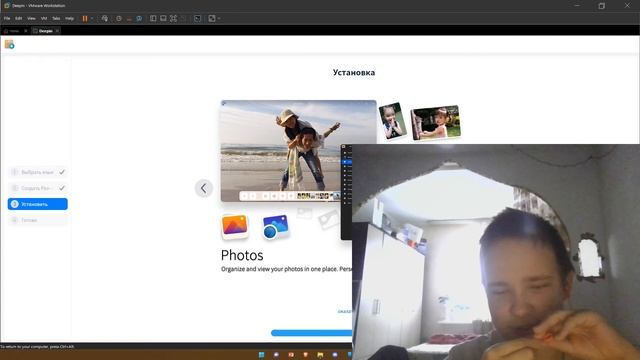Click the VMware window title icon
Screen dimensions: 640x360
point(7,6)
